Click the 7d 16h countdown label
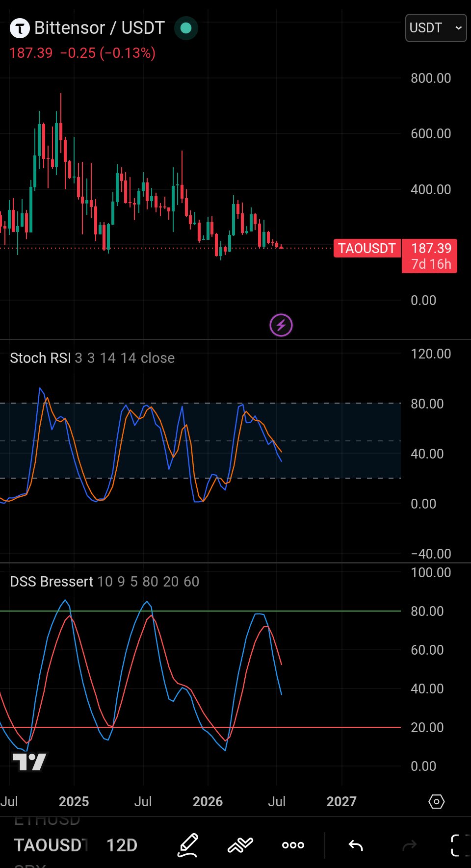The width and height of the screenshot is (471, 868). click(431, 264)
